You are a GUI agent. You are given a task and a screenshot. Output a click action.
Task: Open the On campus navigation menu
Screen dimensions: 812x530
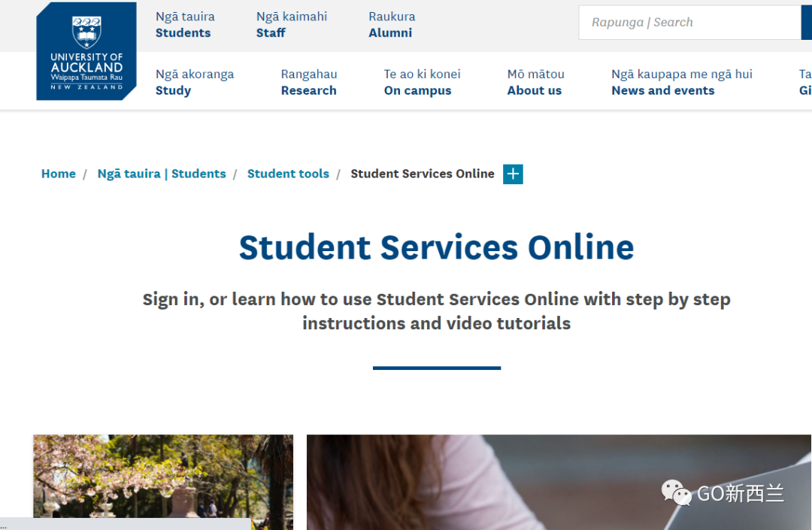[422, 82]
